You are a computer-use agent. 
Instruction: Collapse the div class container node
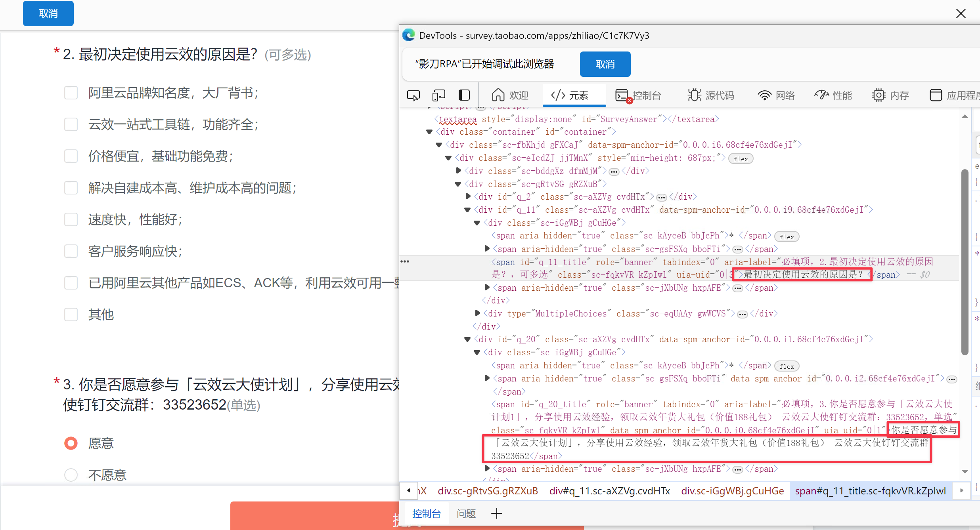[x=429, y=132]
